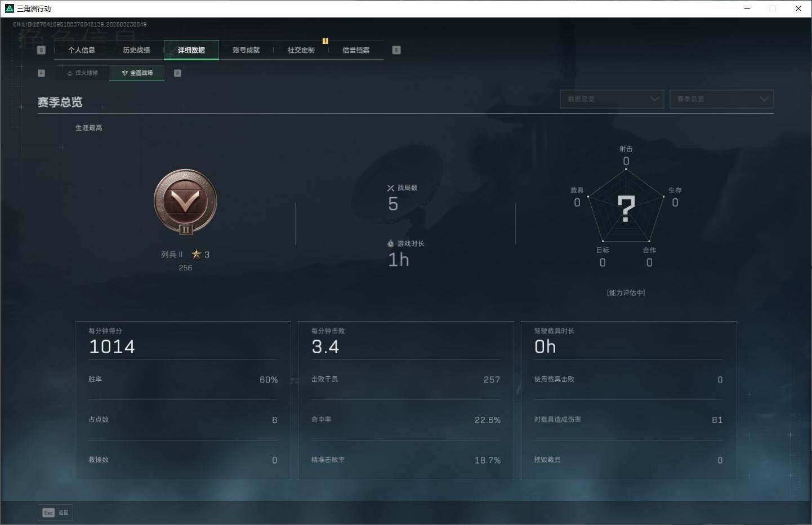Click the 摧毁载具 row label
Image resolution: width=812 pixels, height=525 pixels.
point(547,460)
